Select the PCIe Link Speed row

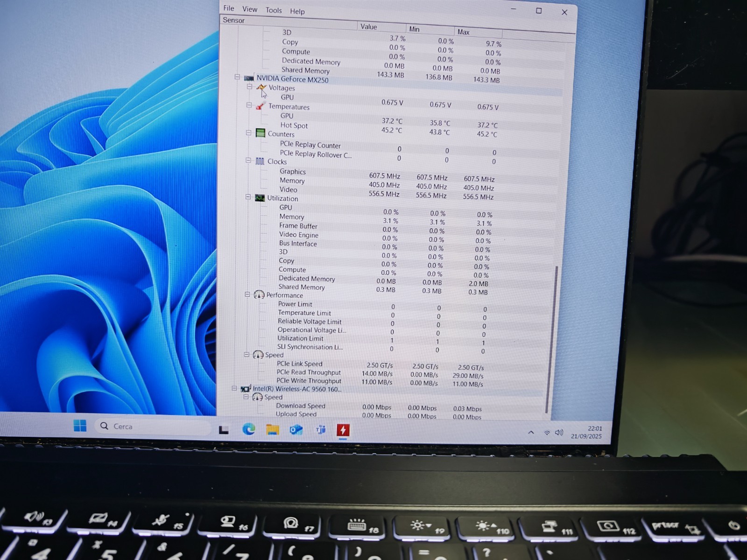pos(380,365)
